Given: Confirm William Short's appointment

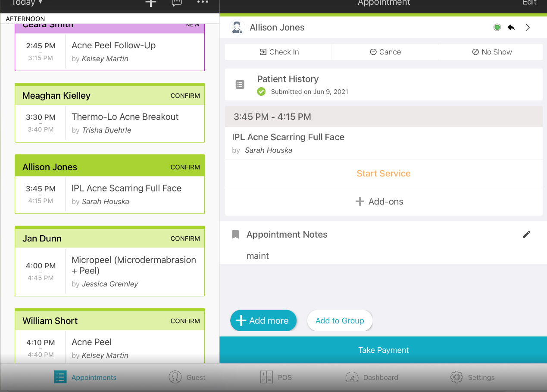Looking at the screenshot, I should click(x=185, y=321).
